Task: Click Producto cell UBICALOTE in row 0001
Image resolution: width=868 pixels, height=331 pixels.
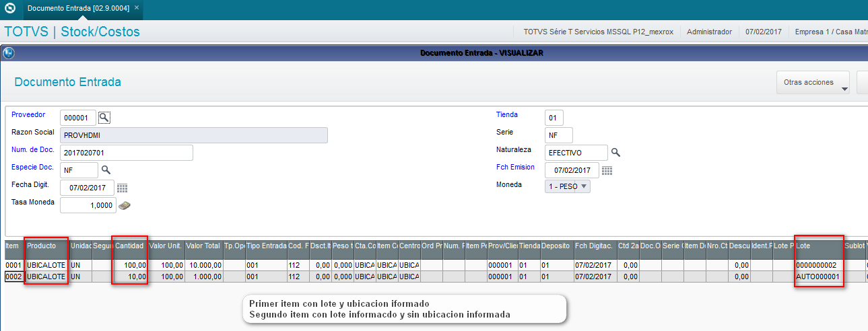Action: pos(47,266)
